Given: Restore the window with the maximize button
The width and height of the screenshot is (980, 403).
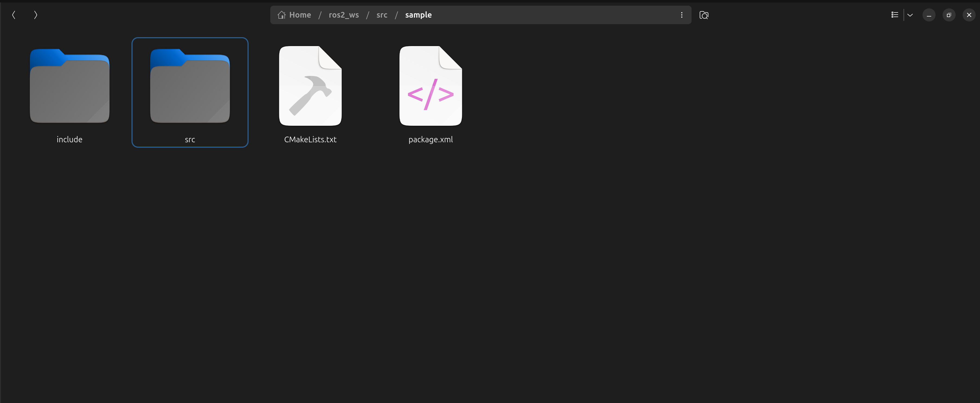Looking at the screenshot, I should 949,15.
